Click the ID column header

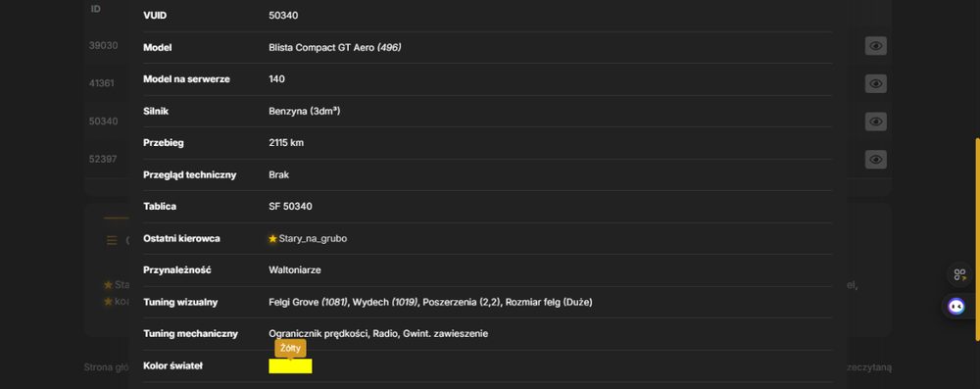click(96, 9)
